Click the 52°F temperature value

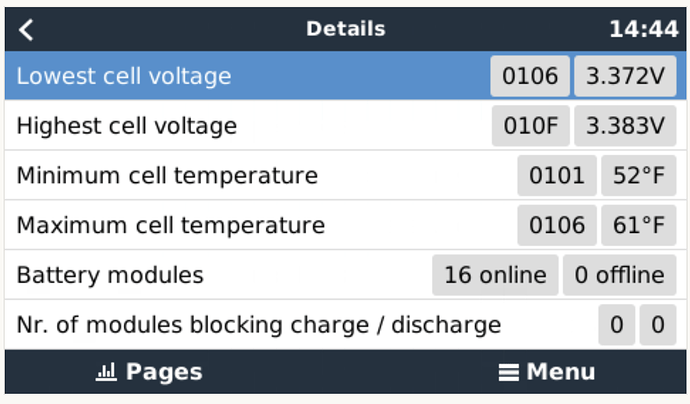click(x=639, y=176)
